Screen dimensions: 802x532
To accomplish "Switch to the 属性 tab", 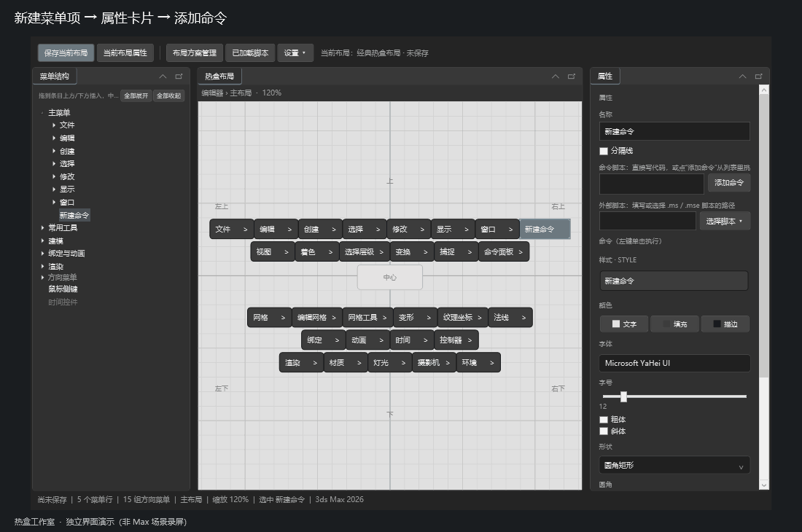I will 605,76.
